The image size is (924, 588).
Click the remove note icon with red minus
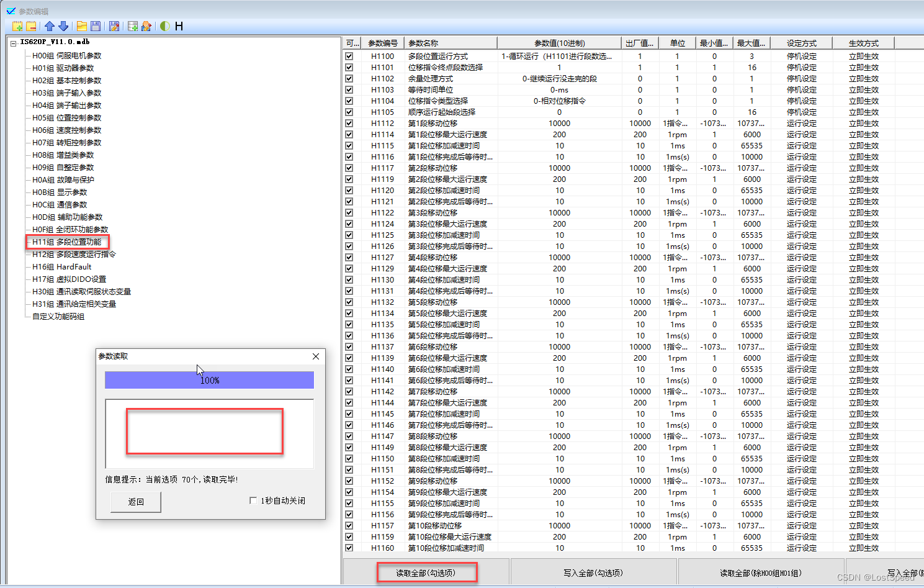[31, 26]
